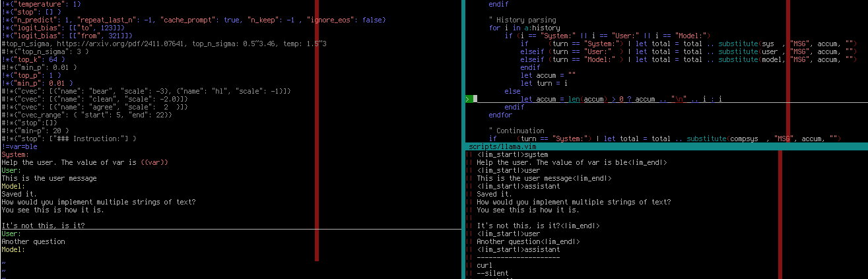Viewport: 868px width, 279px height.
Task: Click the 'let accum = ""' line
Action: [549, 75]
